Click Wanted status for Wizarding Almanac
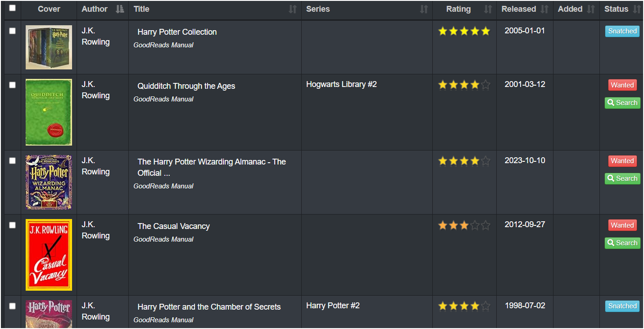The width and height of the screenshot is (644, 329). point(622,161)
